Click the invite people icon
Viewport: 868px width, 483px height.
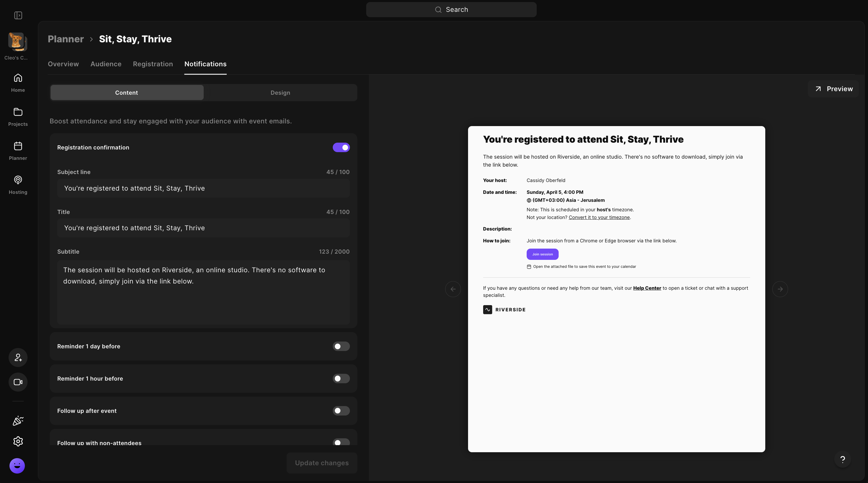[x=18, y=357]
